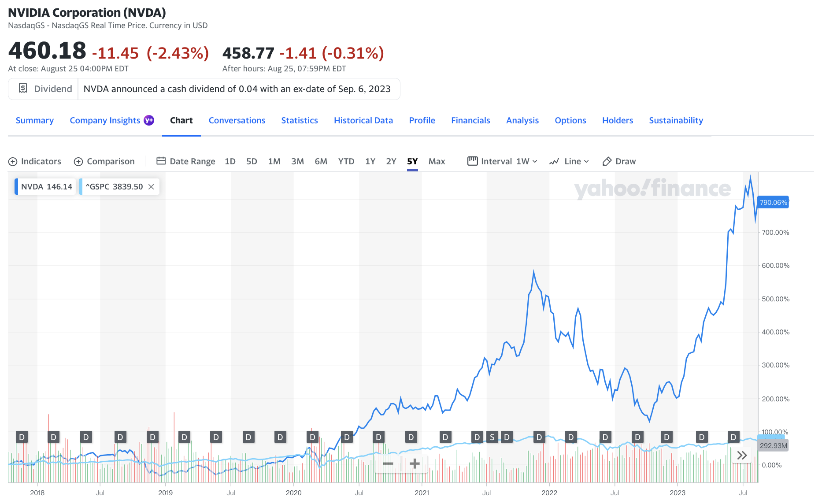Click the Dividend announcement text
The height and width of the screenshot is (504, 822).
[237, 89]
